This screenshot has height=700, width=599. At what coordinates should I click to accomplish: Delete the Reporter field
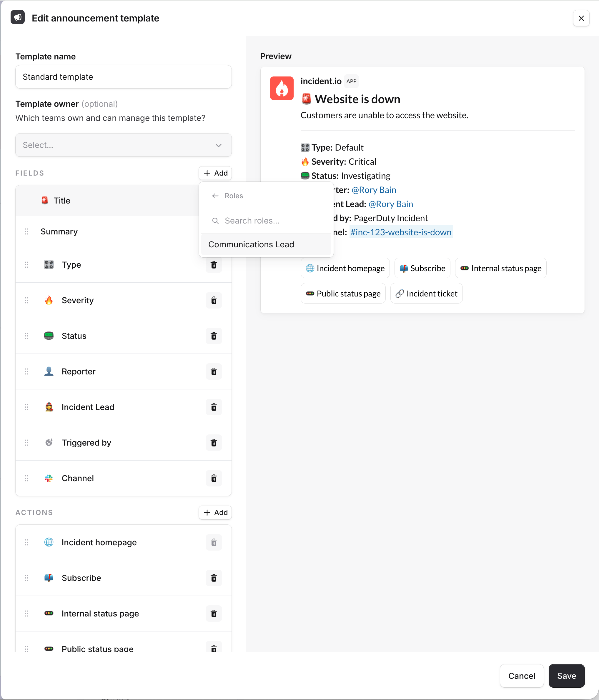coord(214,372)
